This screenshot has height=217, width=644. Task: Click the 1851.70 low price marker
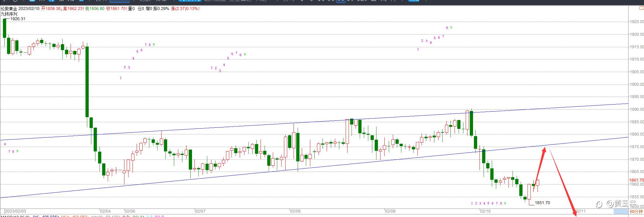[x=542, y=203]
